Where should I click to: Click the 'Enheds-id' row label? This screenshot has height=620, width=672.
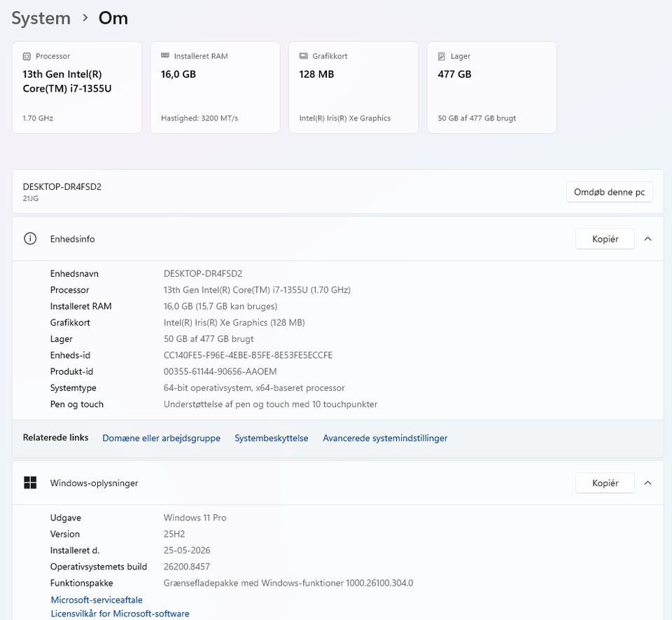(x=70, y=355)
